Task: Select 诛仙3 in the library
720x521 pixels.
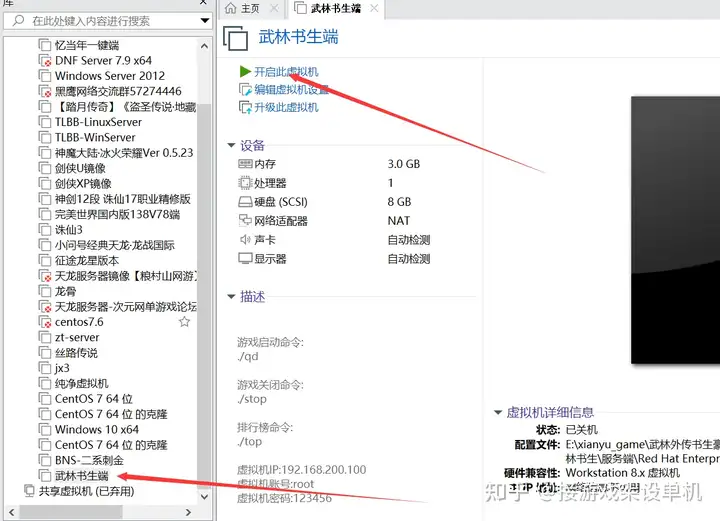Action: click(68, 230)
